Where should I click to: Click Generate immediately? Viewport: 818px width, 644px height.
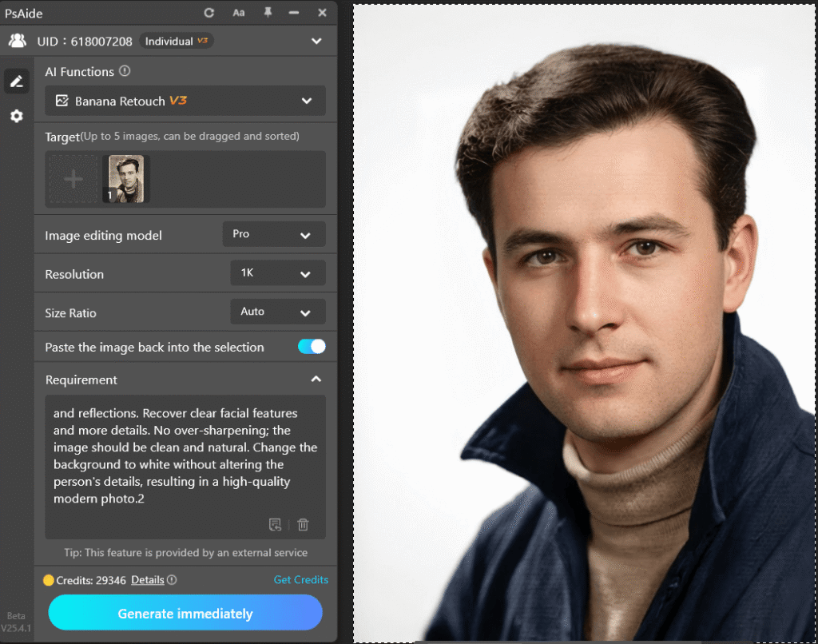(185, 613)
